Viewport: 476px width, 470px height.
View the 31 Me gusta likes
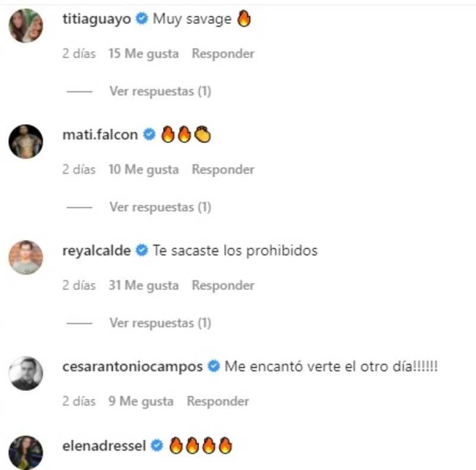click(143, 286)
